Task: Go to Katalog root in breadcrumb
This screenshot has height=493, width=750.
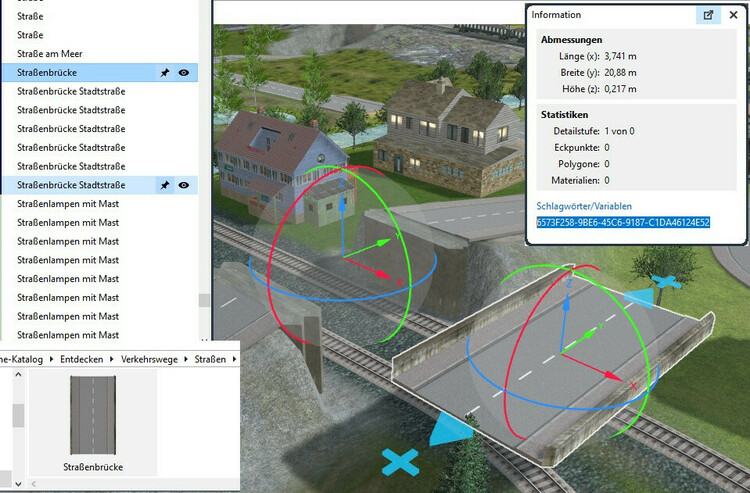Action: pyautogui.click(x=21, y=359)
